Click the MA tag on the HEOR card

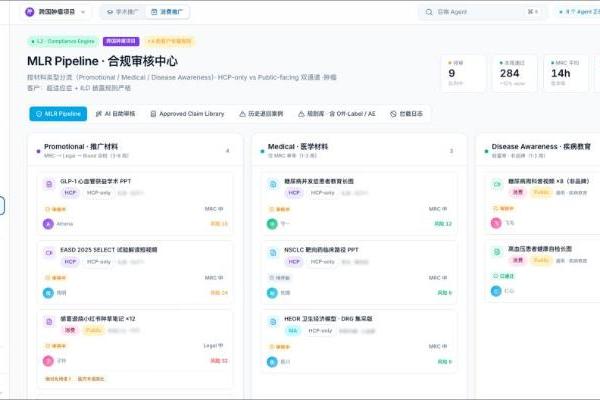(293, 331)
